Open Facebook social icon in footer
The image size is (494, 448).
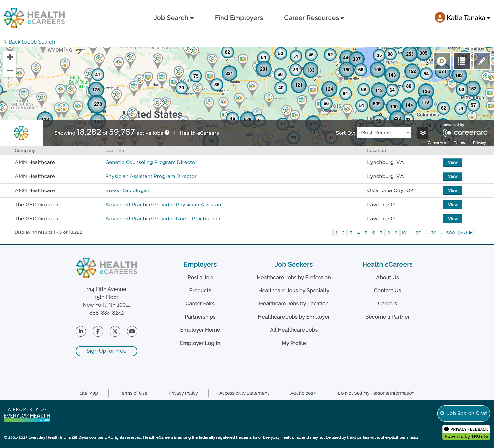[98, 331]
